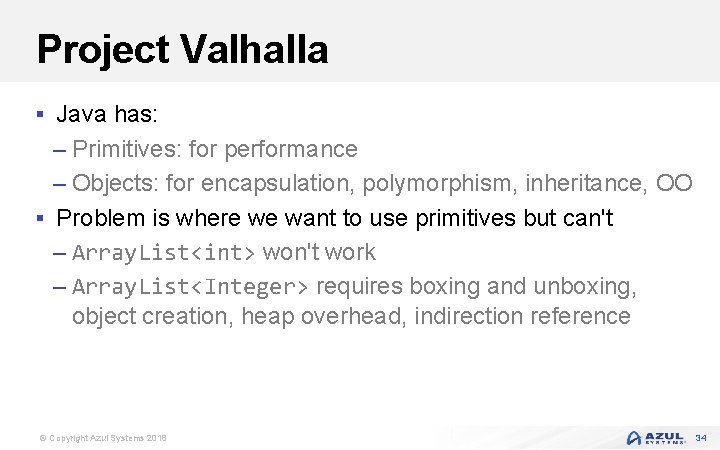Click the dash before ArrayList<int>
This screenshot has width=720, height=450.
click(59, 254)
